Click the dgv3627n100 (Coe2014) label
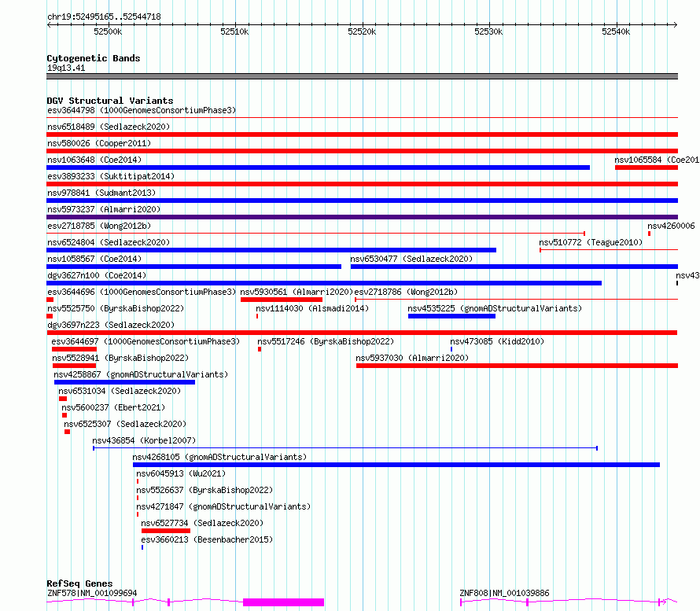Image resolution: width=700 pixels, height=611 pixels. 97,275
